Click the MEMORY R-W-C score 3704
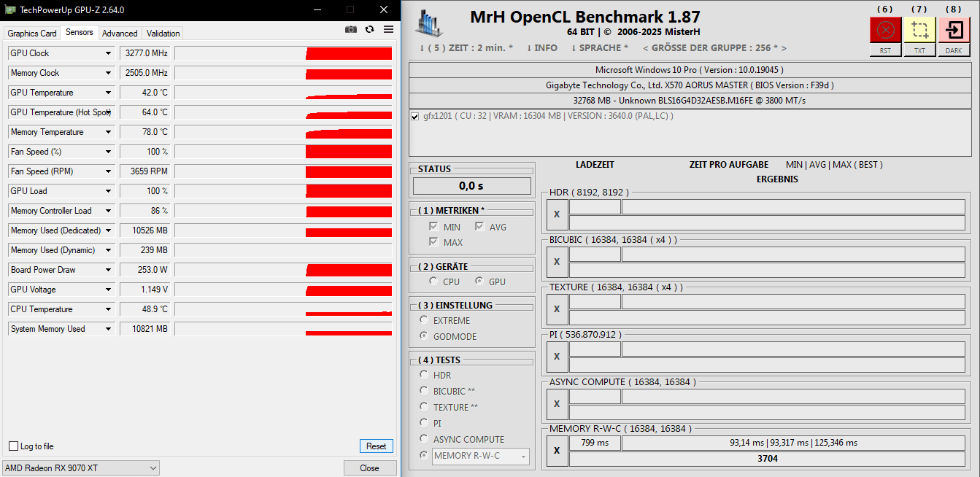The width and height of the screenshot is (980, 477). [x=767, y=459]
